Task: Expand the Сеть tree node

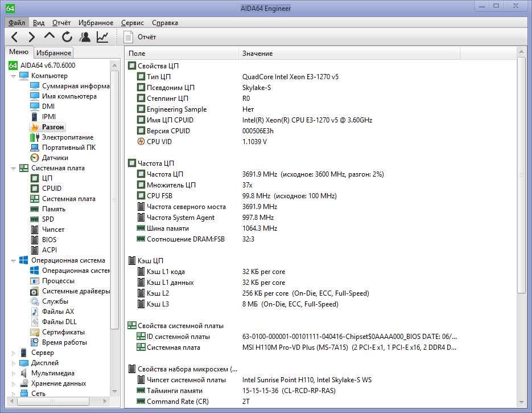Action: click(x=14, y=394)
